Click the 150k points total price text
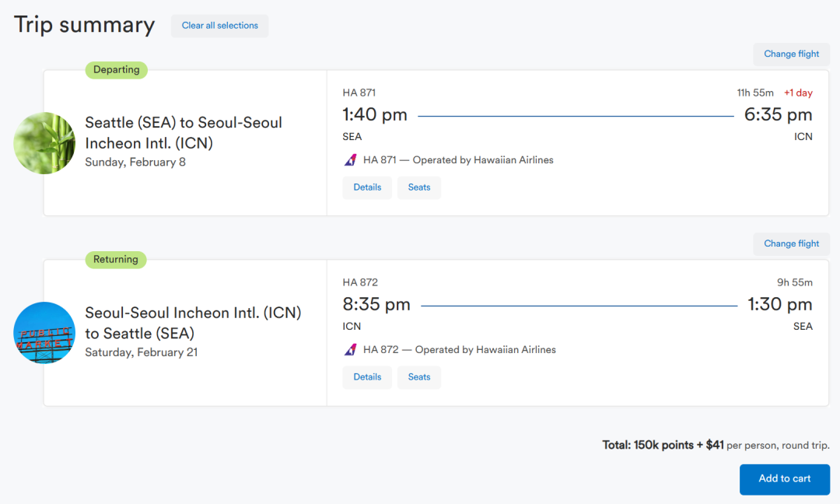 (x=663, y=446)
